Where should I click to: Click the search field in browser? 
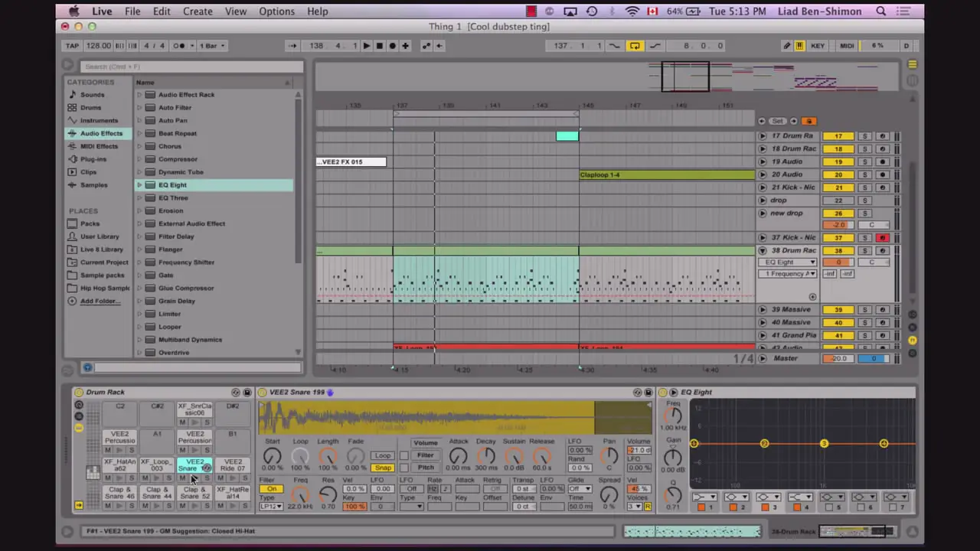point(191,67)
